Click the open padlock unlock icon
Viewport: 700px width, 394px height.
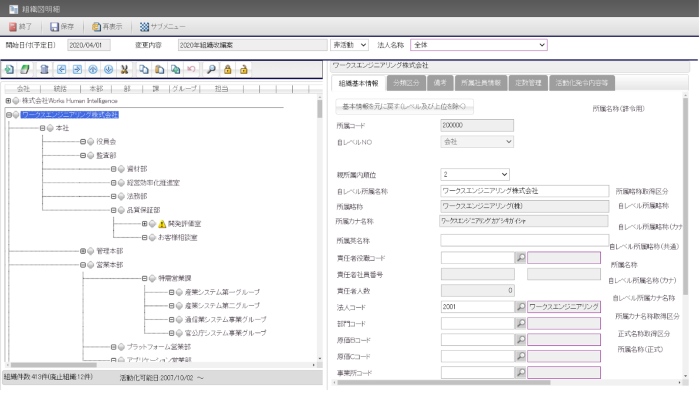click(244, 70)
